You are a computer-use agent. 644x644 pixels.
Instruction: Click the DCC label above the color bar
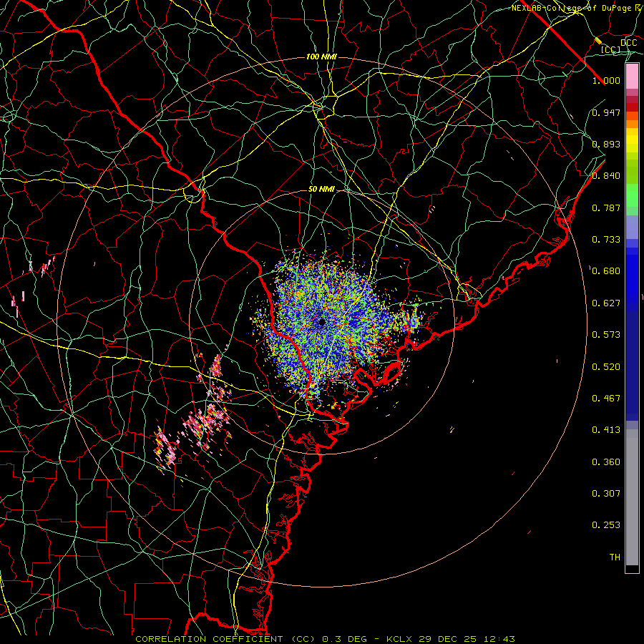point(629,43)
